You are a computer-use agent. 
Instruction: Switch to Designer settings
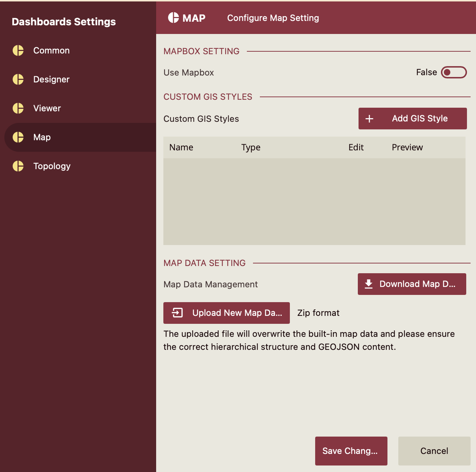[x=51, y=80]
